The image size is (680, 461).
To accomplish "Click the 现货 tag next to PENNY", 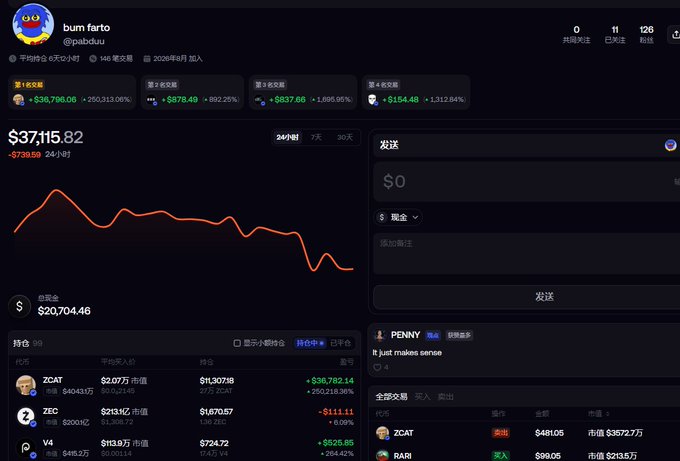I will click(x=433, y=335).
